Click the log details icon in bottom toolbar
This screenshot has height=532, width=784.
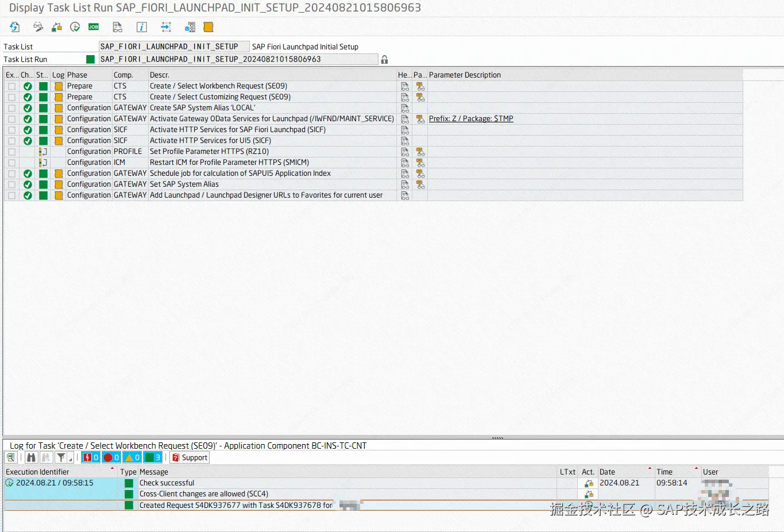[x=10, y=457]
